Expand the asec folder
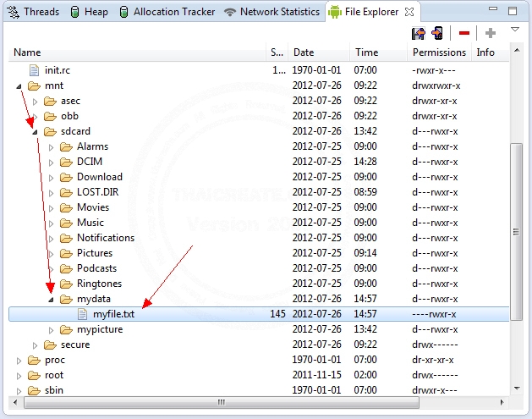 coord(35,102)
